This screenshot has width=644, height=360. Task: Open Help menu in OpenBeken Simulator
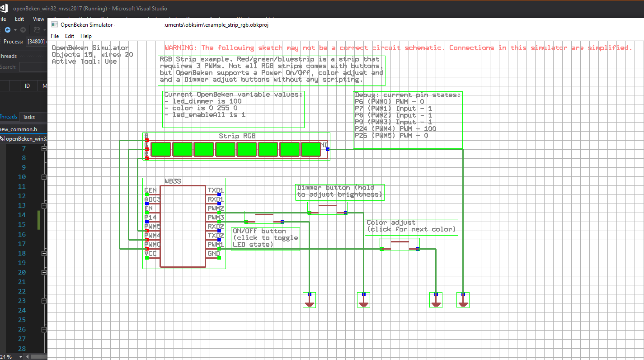(x=86, y=36)
